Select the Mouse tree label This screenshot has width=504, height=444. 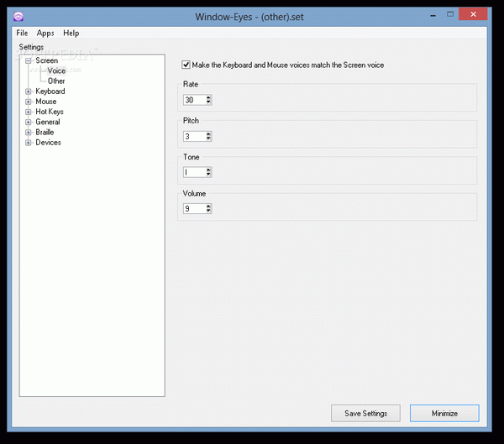pyautogui.click(x=46, y=102)
